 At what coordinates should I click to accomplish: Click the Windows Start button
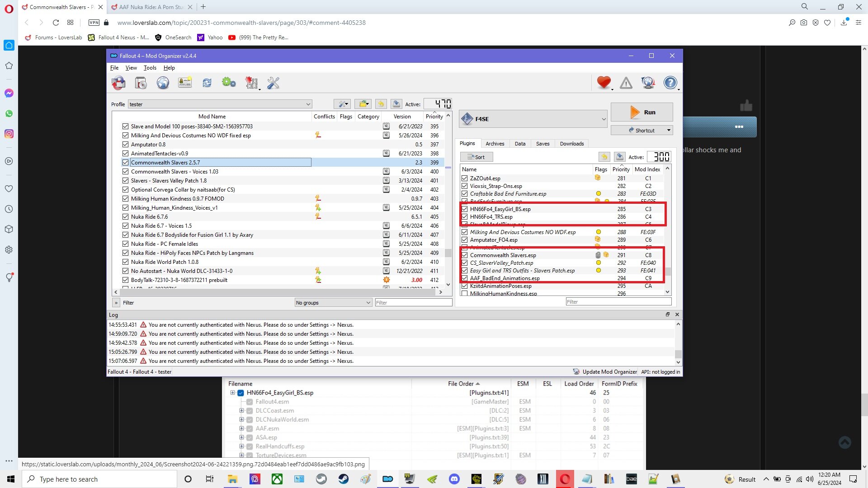tap(11, 479)
